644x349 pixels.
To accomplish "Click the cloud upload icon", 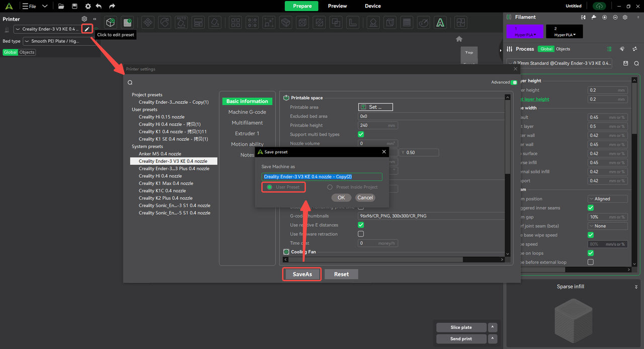I will click(599, 6).
